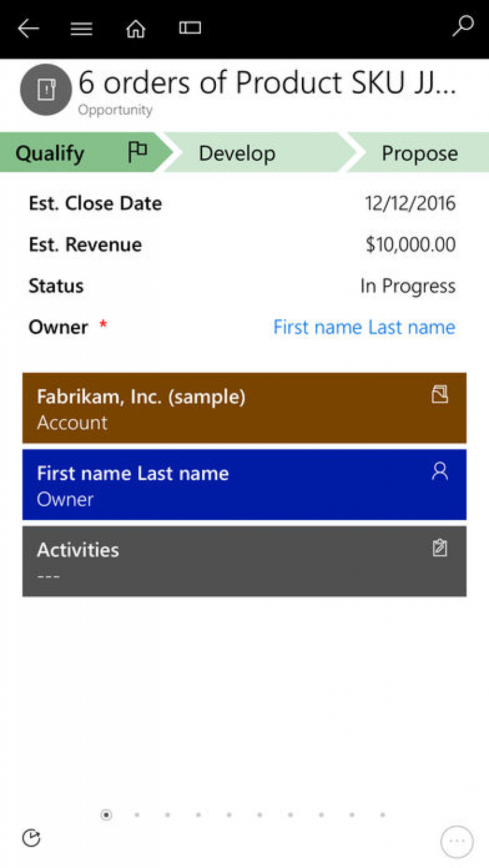Tap the flag icon on Qualify stage
This screenshot has width=489, height=868.
point(138,152)
